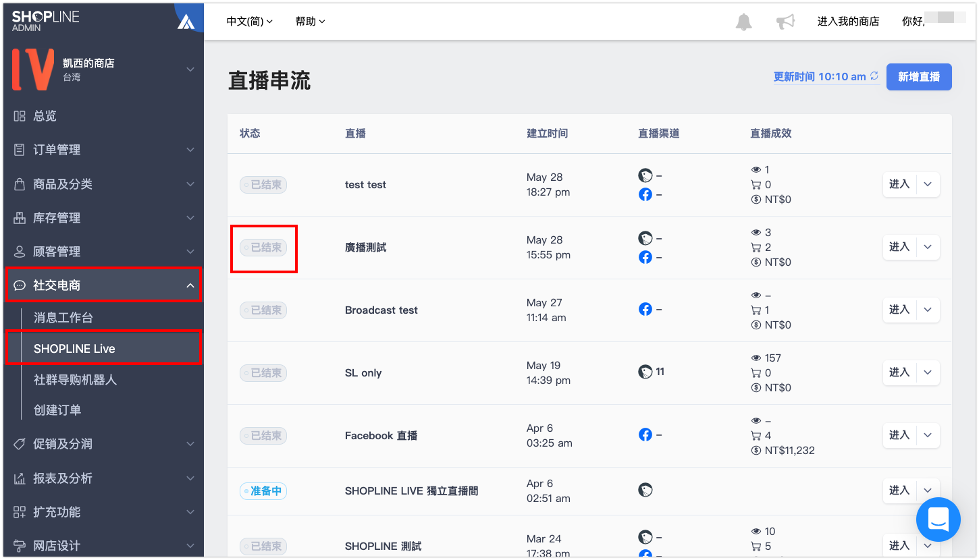Click the refresh icon beside update time
979x560 pixels.
point(874,76)
